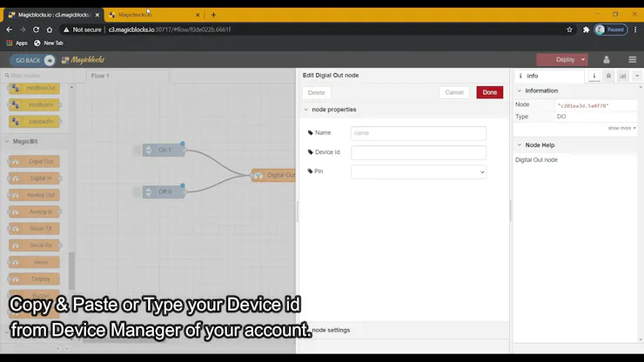644x362 pixels.
Task: Select the Flow 1 workspace tab
Action: pos(127,76)
